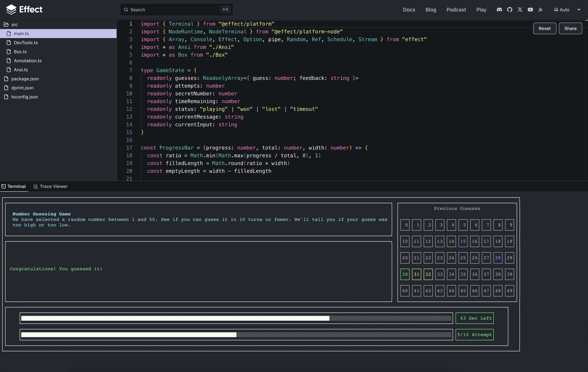The width and height of the screenshot is (588, 372).
Task: Click the Share button
Action: coord(570,28)
